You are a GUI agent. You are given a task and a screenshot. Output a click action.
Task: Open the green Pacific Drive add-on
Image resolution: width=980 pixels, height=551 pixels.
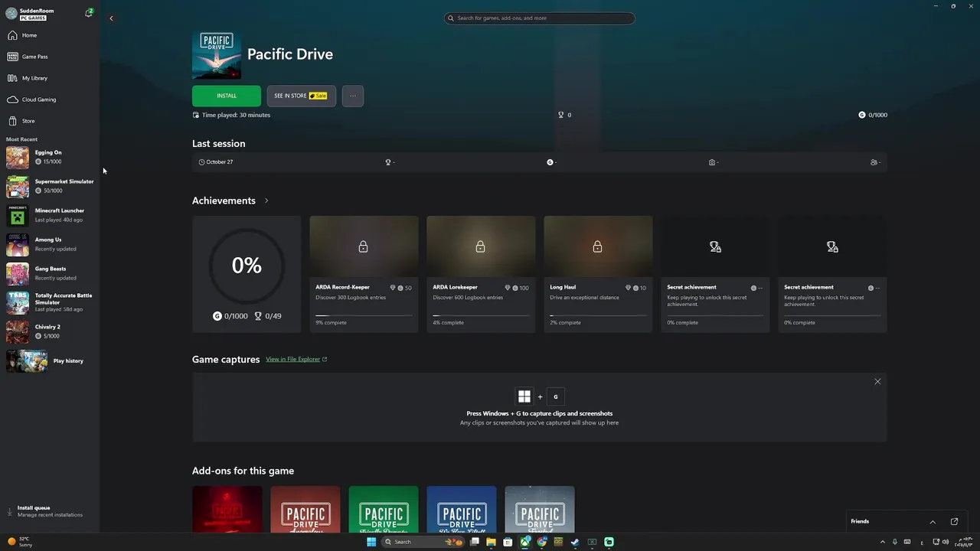click(x=384, y=510)
